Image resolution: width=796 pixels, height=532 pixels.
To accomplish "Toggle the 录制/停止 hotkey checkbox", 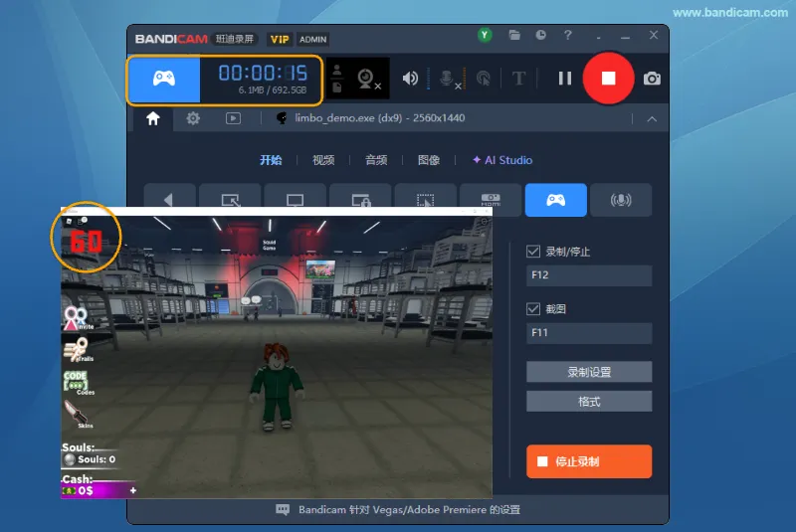I will (x=533, y=252).
